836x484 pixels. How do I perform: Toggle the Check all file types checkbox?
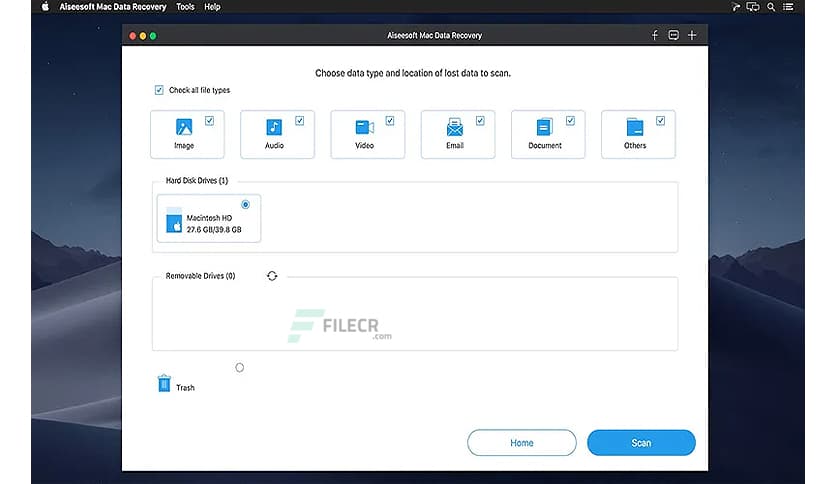[x=159, y=90]
